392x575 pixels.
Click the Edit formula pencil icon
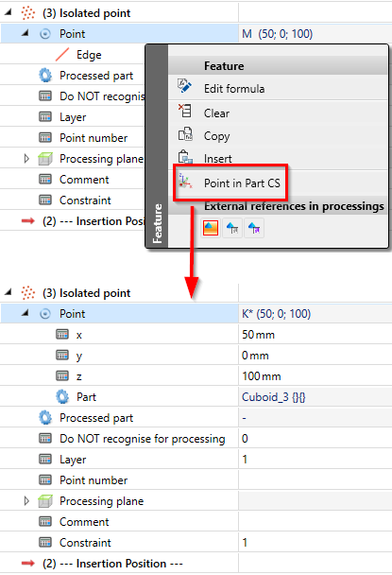pyautogui.click(x=184, y=86)
